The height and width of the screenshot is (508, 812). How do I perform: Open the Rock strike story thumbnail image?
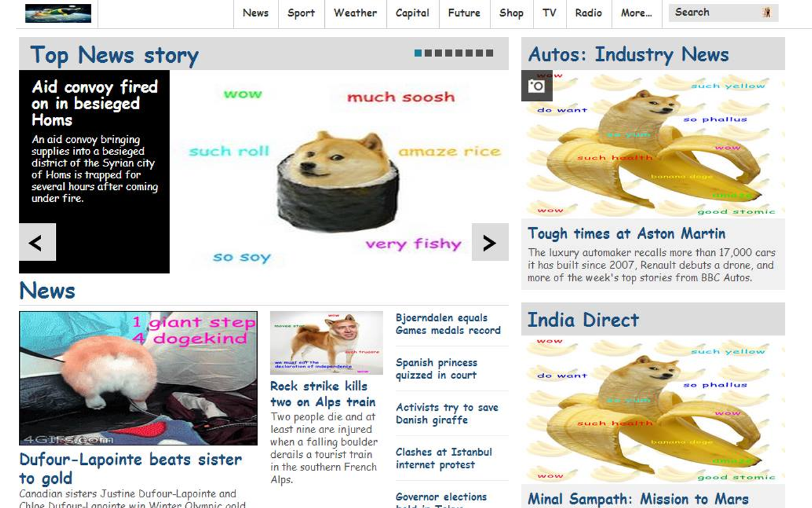327,343
